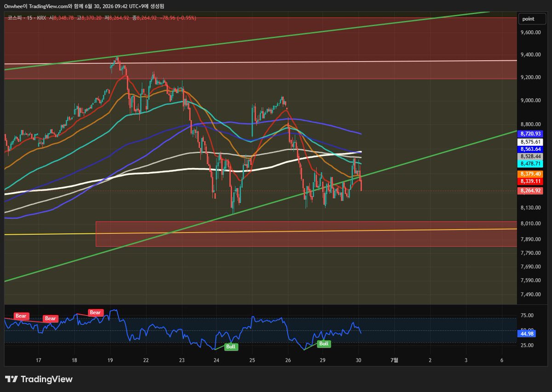The image size is (552, 392).
Task: Click the 7,690.00 price axis label
Action: coord(530,267)
